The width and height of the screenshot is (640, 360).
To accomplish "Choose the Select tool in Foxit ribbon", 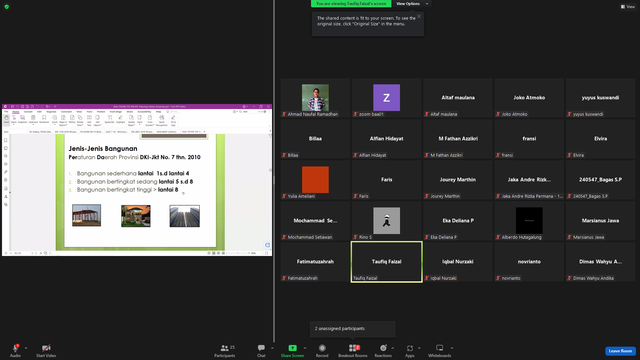I will point(13,120).
